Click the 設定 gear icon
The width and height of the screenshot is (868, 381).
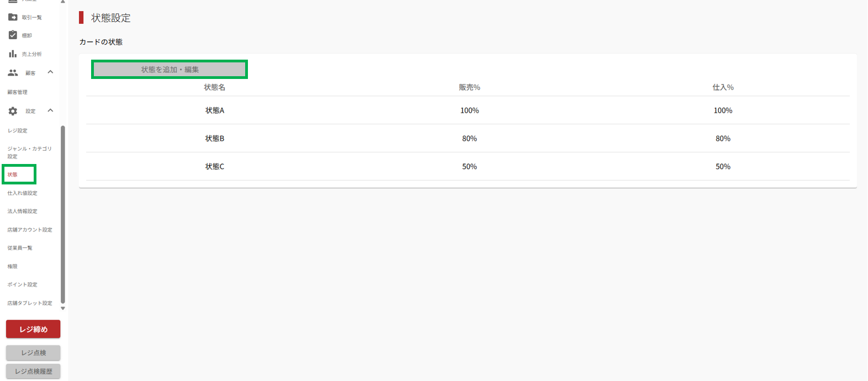pyautogui.click(x=13, y=111)
